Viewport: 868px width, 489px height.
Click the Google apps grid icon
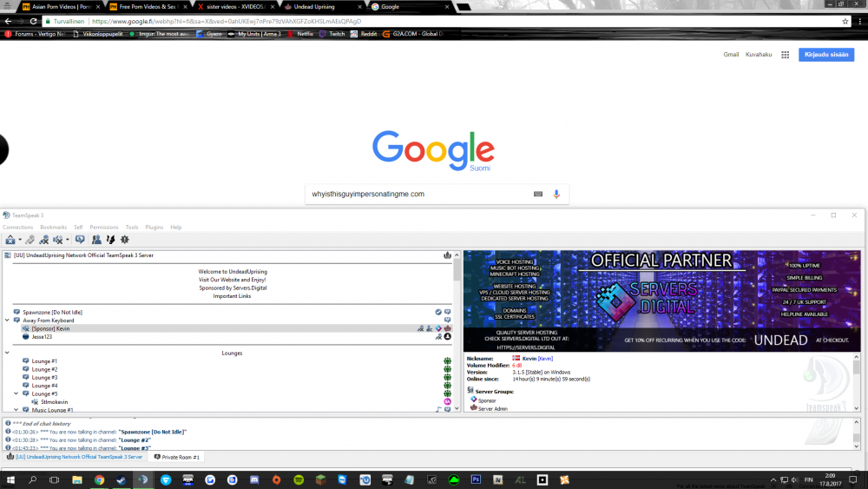click(785, 54)
